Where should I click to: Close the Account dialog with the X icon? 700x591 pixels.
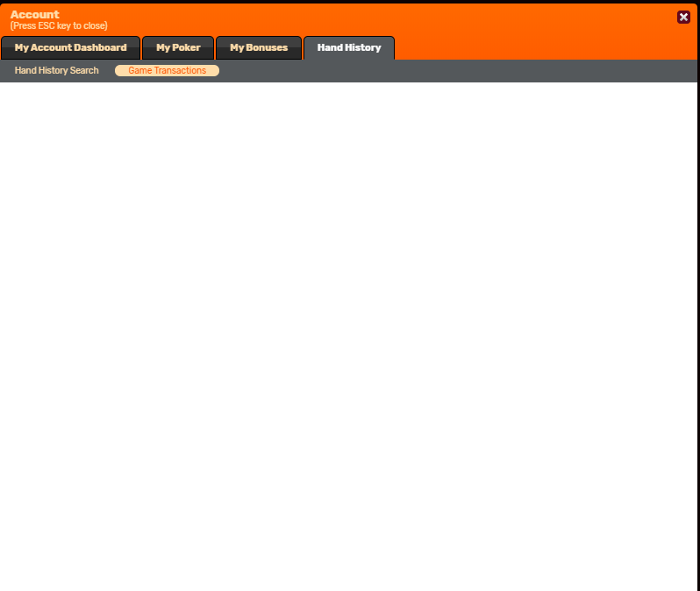click(x=683, y=17)
